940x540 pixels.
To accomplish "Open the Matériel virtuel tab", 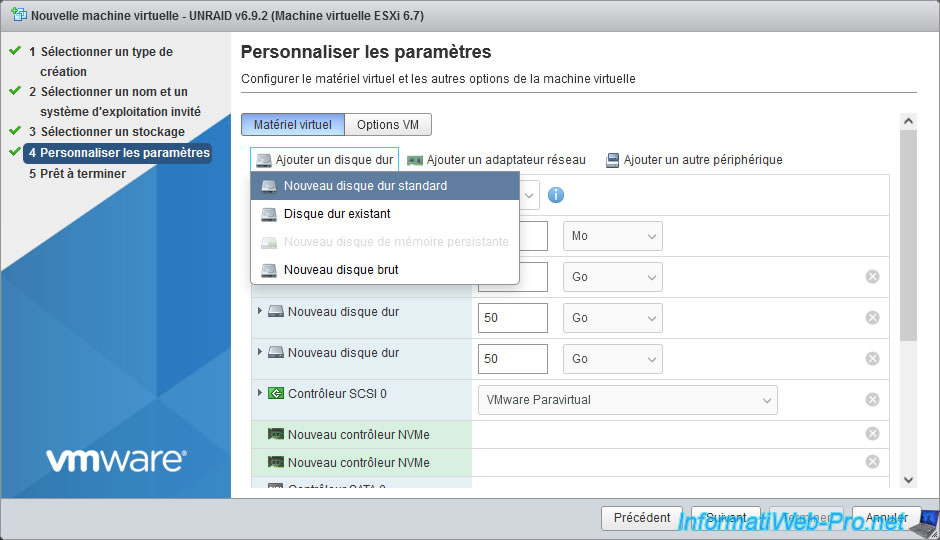I will (293, 125).
